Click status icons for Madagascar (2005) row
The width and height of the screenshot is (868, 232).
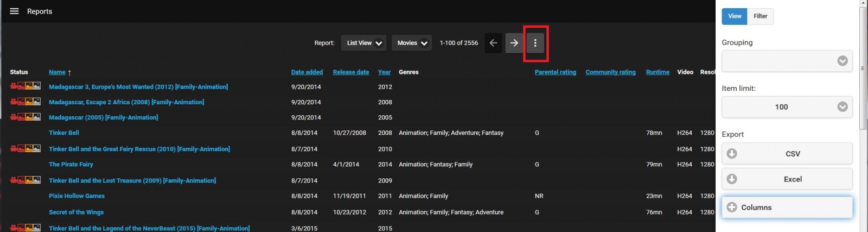click(x=25, y=117)
